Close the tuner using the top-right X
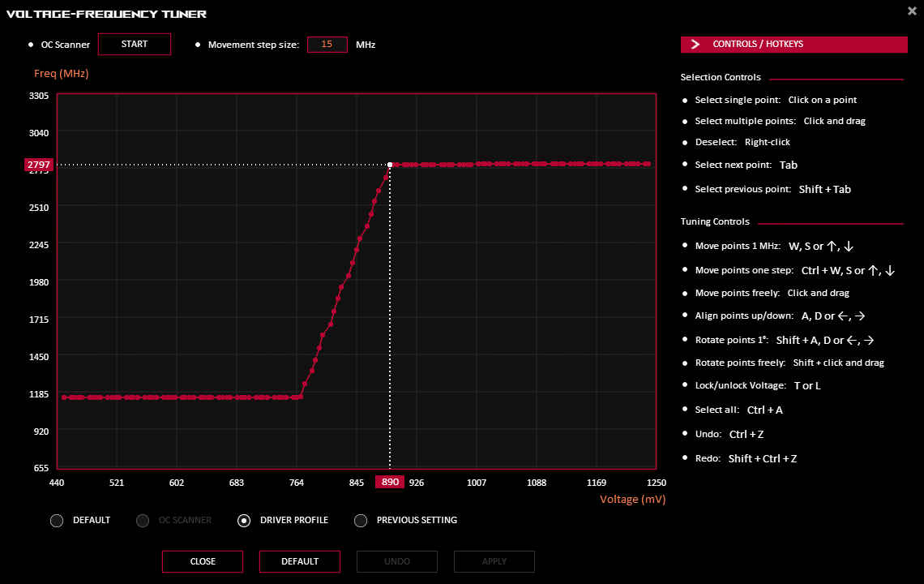924x584 pixels. (x=913, y=11)
